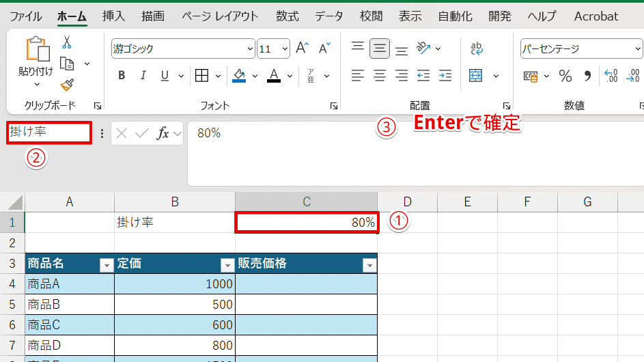Open the ファイル tab

[26, 16]
